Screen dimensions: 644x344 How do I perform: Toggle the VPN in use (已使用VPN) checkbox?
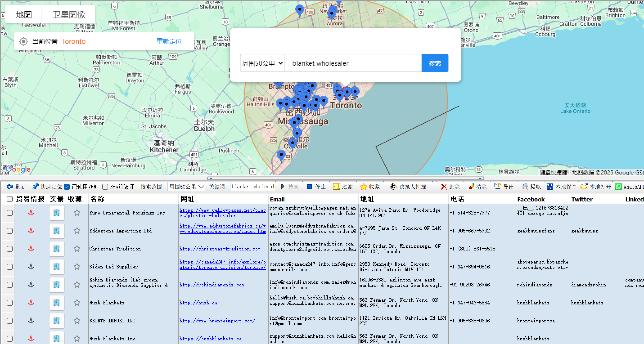coord(67,187)
